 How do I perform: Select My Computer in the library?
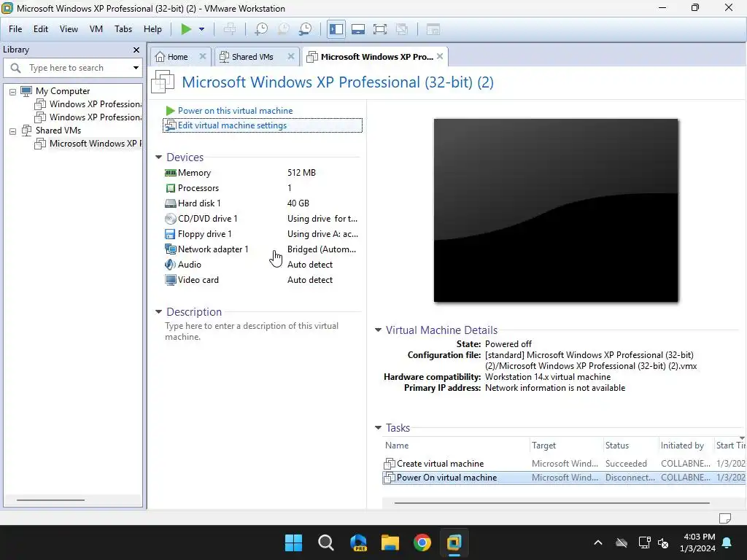(63, 91)
